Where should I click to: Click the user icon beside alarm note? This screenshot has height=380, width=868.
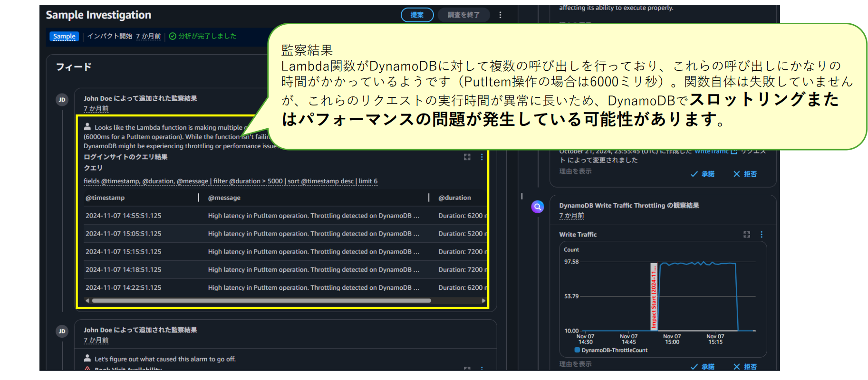87,358
